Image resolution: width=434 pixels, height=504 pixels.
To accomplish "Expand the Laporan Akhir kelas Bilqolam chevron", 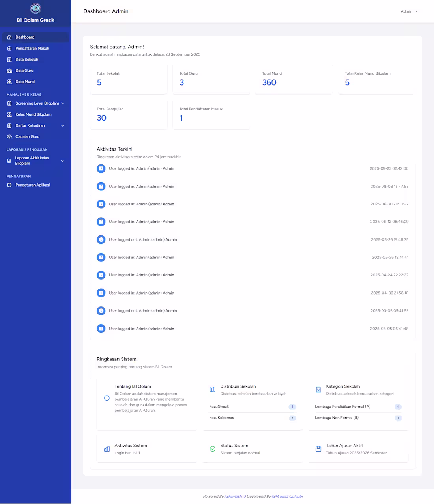I will (62, 161).
